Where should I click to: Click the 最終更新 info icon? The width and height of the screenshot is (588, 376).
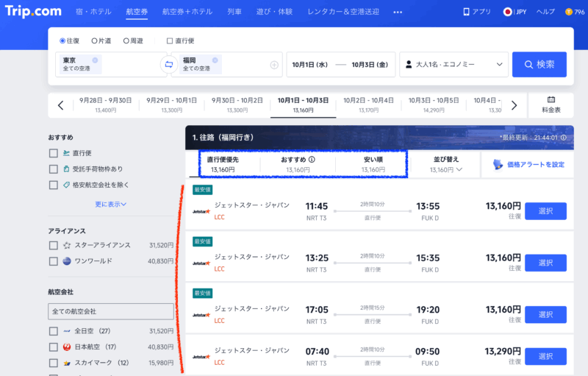(x=563, y=138)
